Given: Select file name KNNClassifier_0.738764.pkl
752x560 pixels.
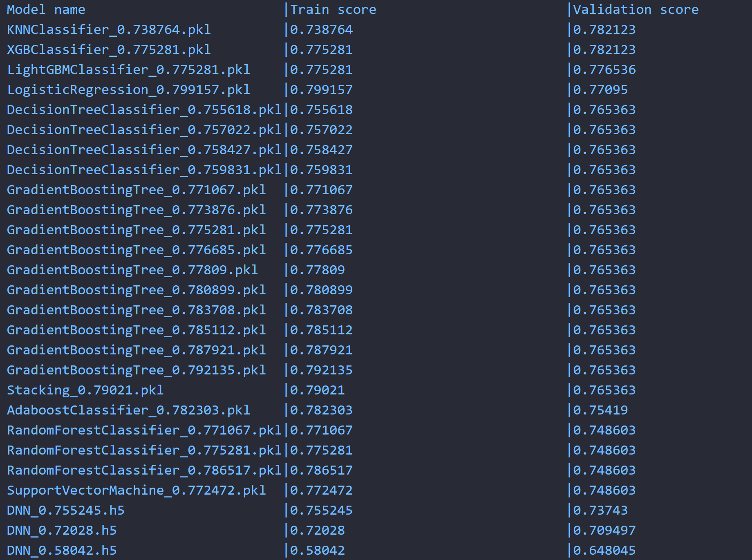Looking at the screenshot, I should point(109,30).
